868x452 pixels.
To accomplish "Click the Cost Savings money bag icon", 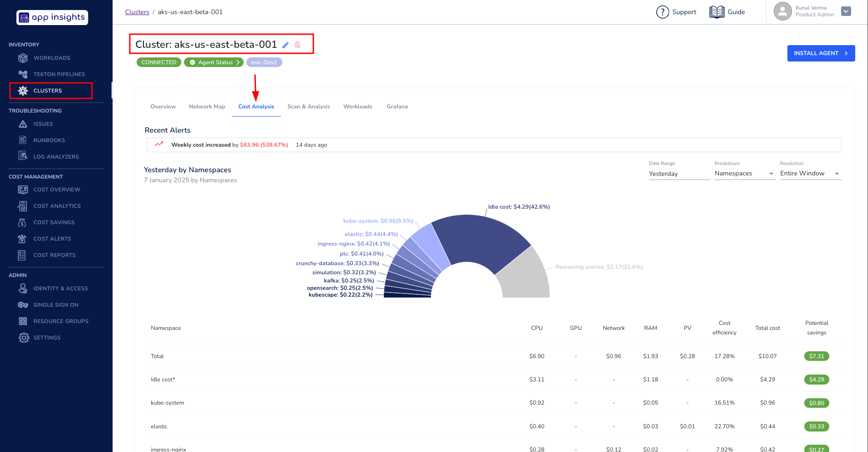I will pyautogui.click(x=22, y=222).
